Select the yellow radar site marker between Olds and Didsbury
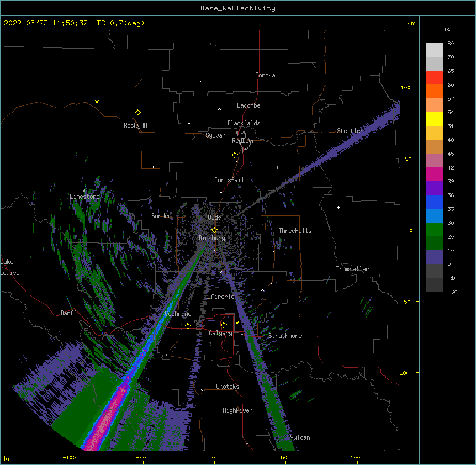Viewport: 476px width, 465px height. pyautogui.click(x=214, y=230)
